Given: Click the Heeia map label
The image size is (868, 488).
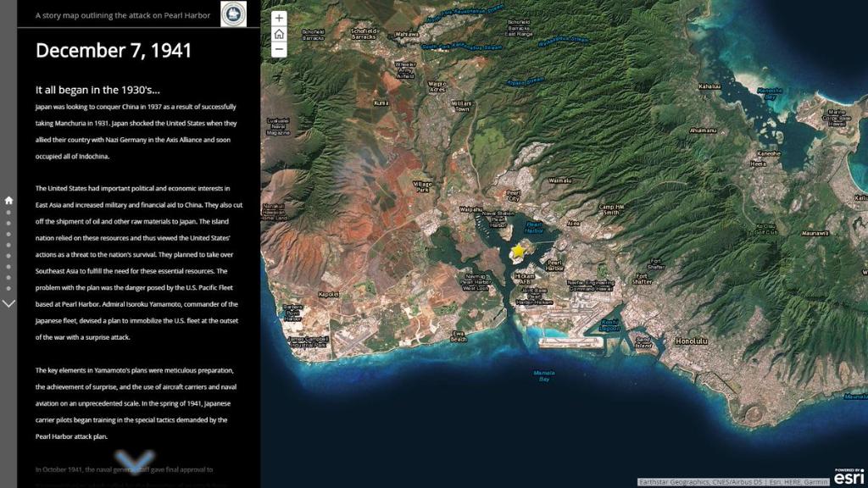Looking at the screenshot, I should point(758,164).
